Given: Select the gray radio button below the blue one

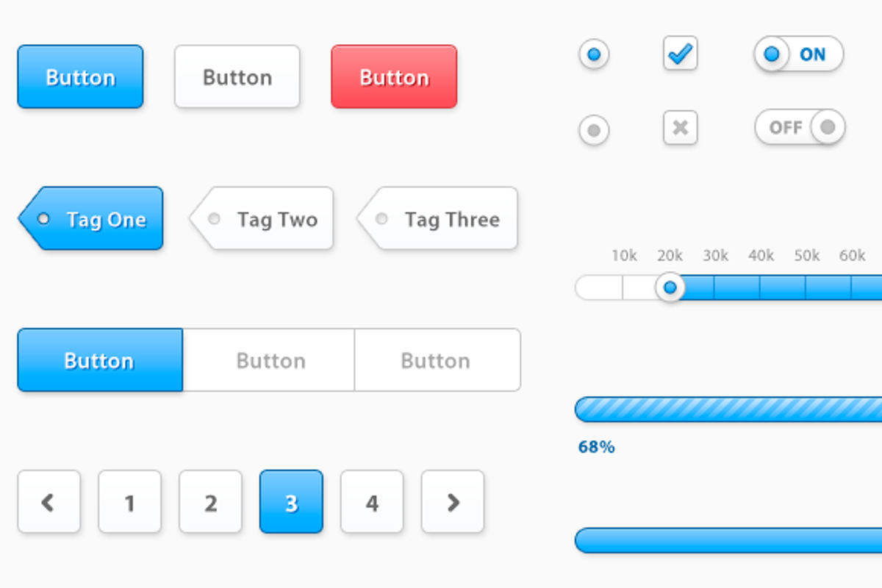Looking at the screenshot, I should pyautogui.click(x=595, y=129).
